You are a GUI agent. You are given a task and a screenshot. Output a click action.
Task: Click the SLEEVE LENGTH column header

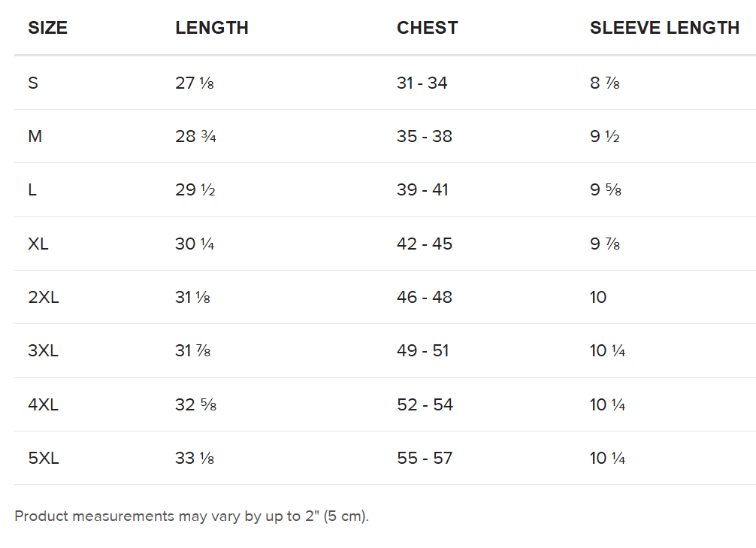click(664, 28)
